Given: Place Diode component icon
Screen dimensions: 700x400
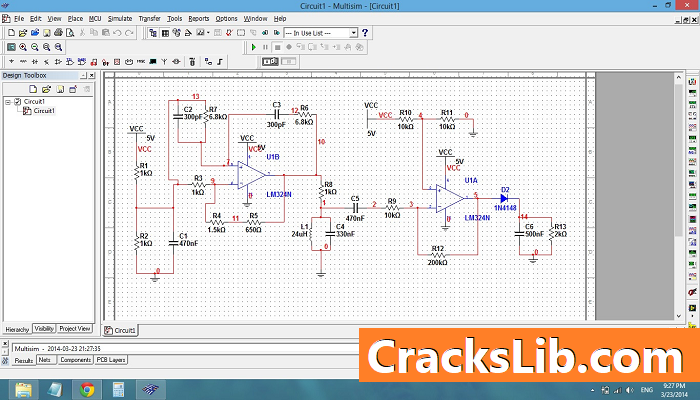Looking at the screenshot, I should (x=35, y=62).
